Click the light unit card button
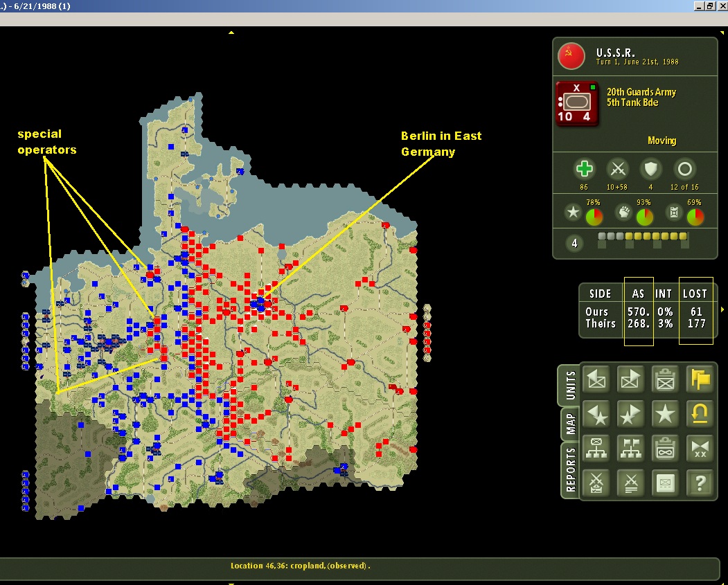Image resolution: width=728 pixels, height=585 pixels. pyautogui.click(x=665, y=483)
